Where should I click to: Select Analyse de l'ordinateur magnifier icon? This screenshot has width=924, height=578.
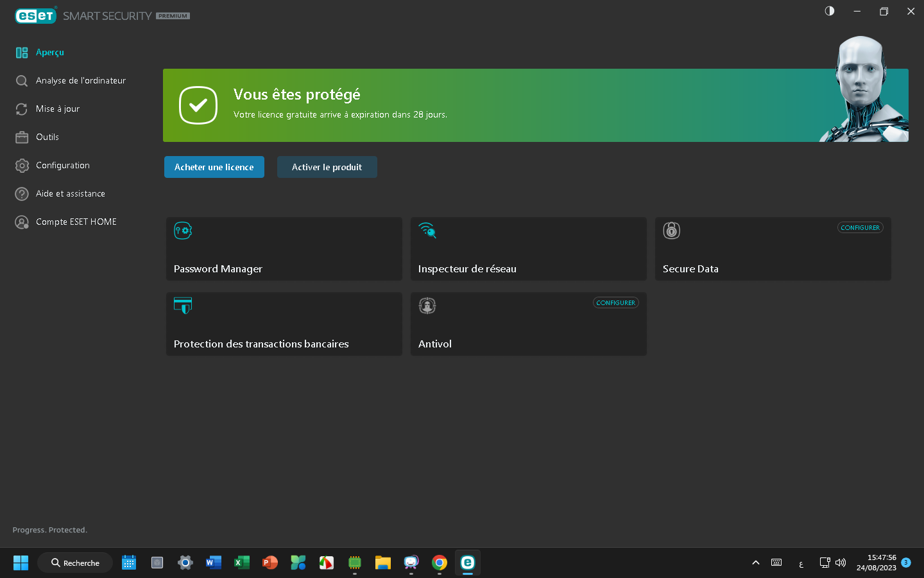pyautogui.click(x=22, y=81)
